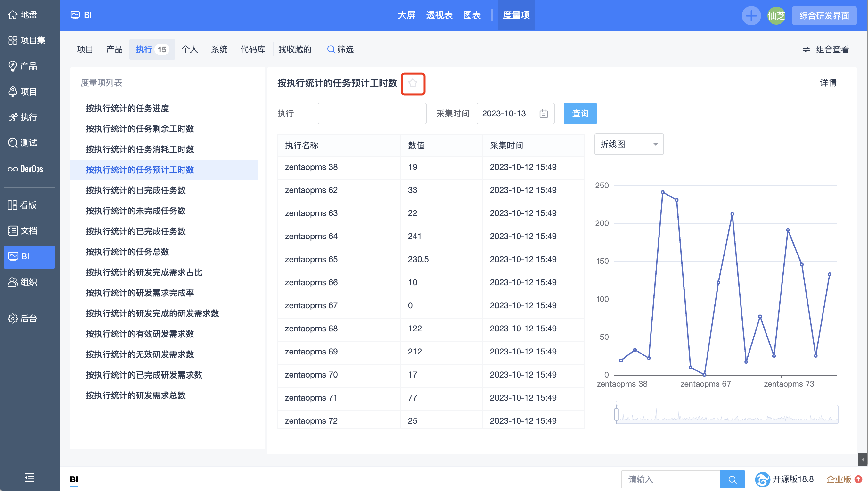This screenshot has height=491, width=868.
Task: Switch to the 系统 tab
Action: coord(219,49)
